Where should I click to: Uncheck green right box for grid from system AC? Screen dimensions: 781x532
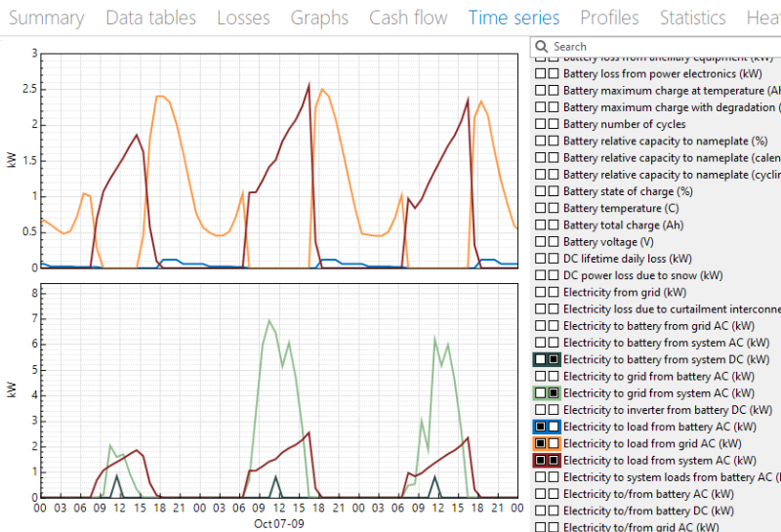(x=554, y=392)
